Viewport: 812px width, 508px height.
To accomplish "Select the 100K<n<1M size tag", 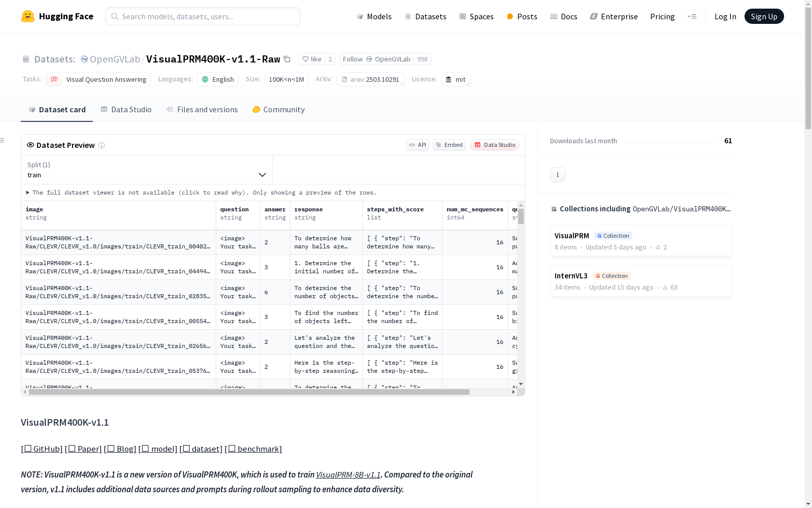I will [286, 79].
